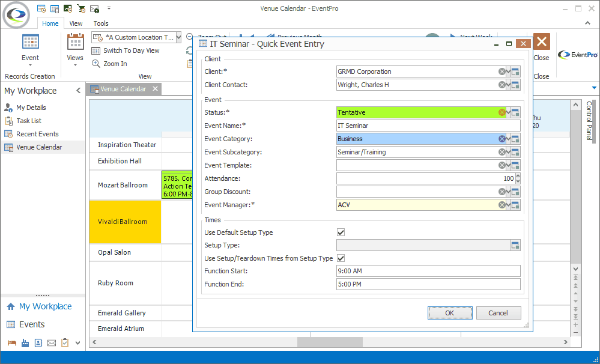
Task: Select Venue Calendar in the navigation list
Action: point(43,147)
